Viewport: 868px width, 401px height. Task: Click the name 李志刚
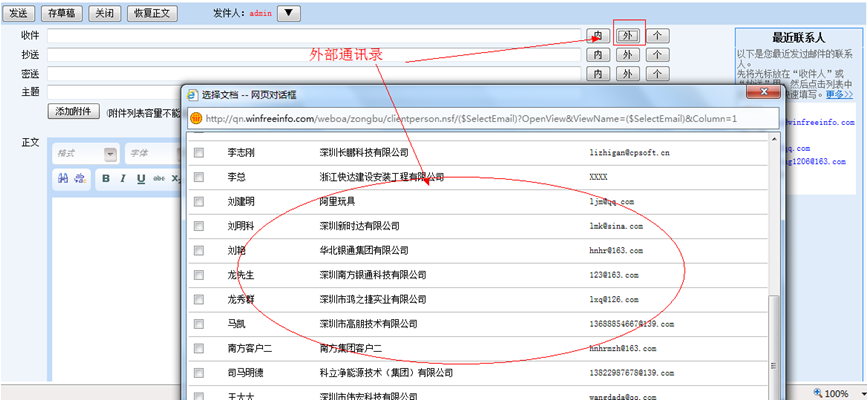[x=241, y=152]
